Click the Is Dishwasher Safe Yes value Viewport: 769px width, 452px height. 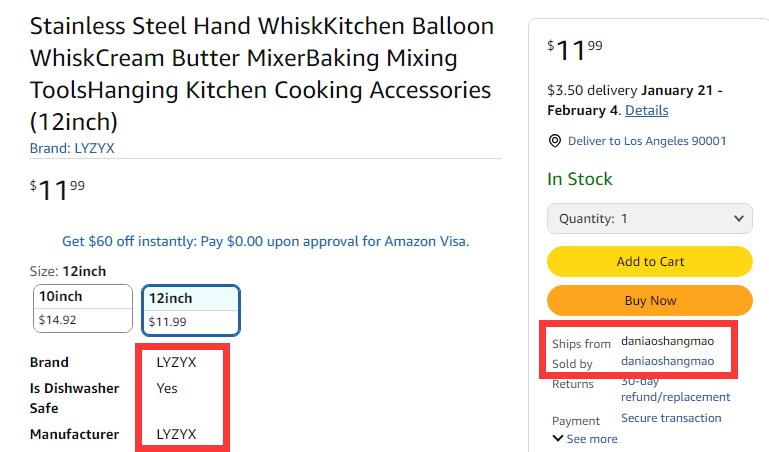167,388
